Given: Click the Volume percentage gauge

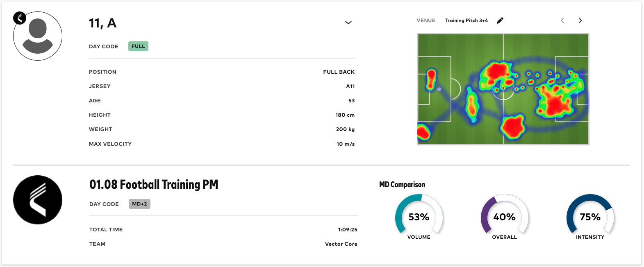Looking at the screenshot, I should [419, 217].
